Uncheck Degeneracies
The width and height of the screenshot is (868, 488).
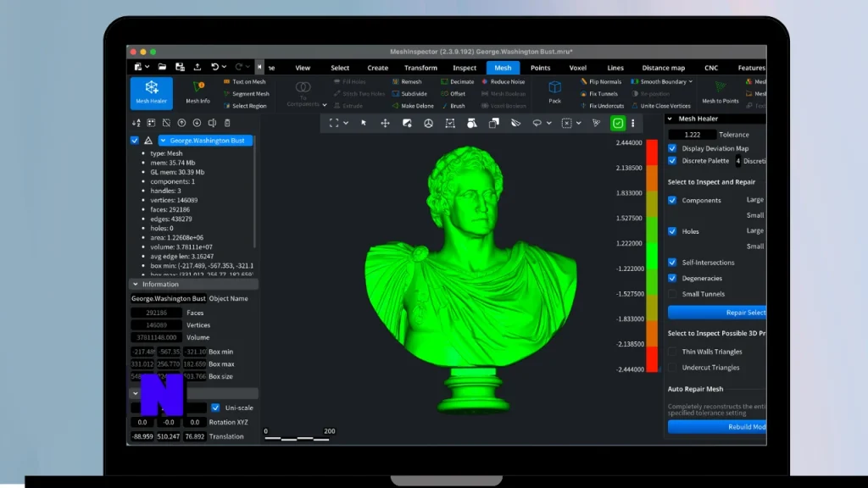pyautogui.click(x=672, y=278)
